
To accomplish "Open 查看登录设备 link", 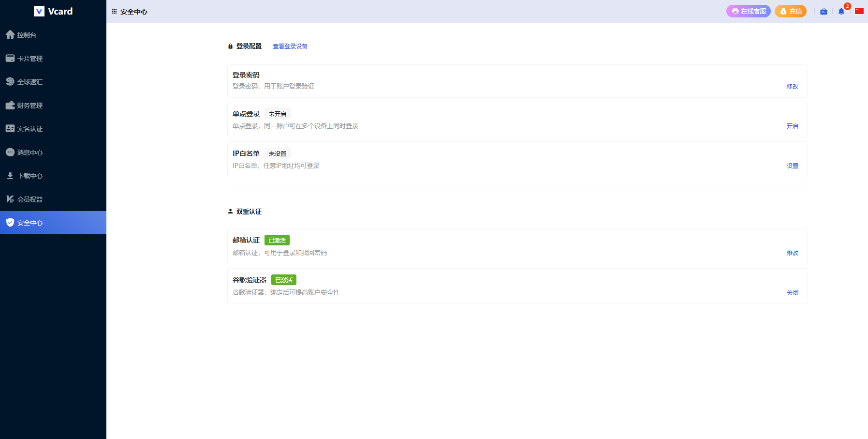I will coord(290,46).
